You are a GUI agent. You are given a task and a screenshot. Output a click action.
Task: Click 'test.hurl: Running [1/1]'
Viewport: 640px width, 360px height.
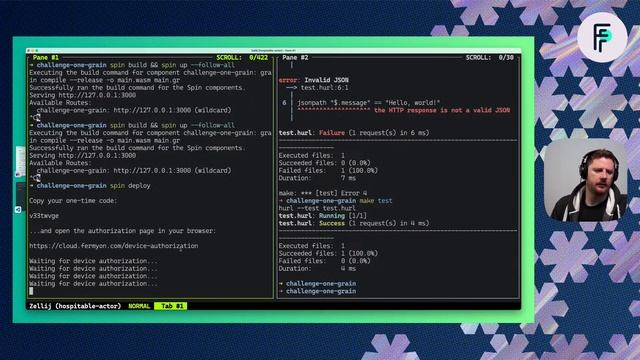[x=322, y=216]
